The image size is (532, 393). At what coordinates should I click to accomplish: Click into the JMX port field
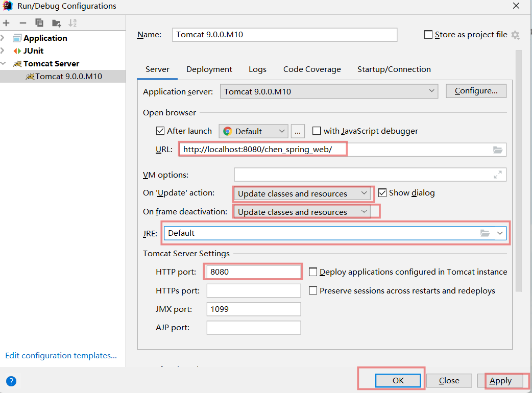[x=254, y=309]
